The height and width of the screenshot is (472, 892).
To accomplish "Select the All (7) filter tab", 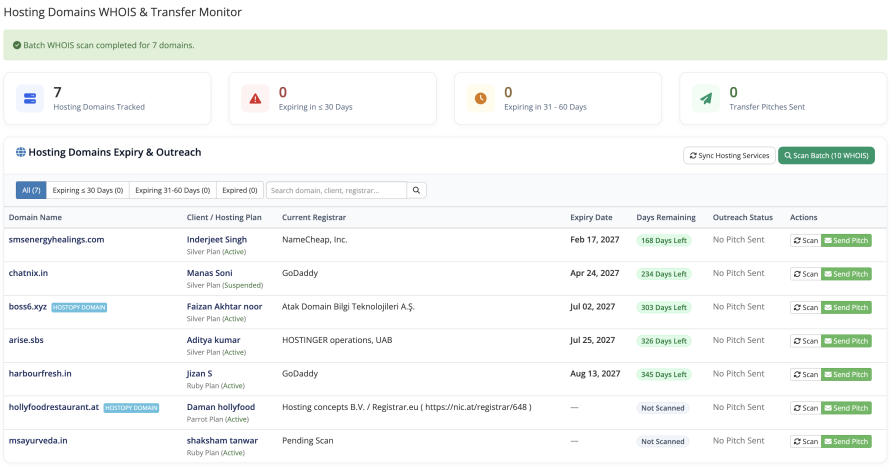I will [x=31, y=190].
